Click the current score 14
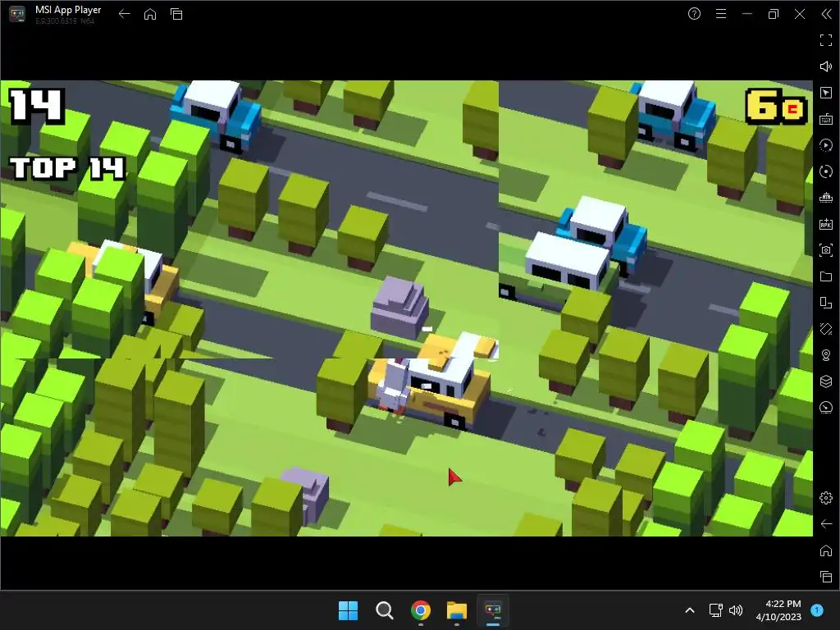This screenshot has width=840, height=630. point(36,106)
